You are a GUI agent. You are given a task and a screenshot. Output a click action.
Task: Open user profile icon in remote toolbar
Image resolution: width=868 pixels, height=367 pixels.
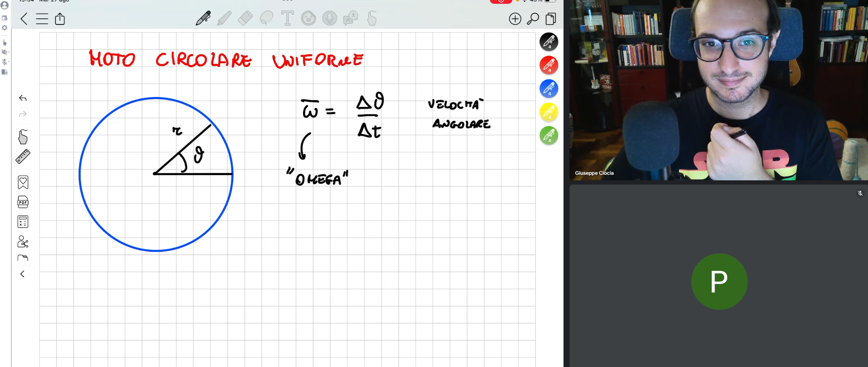point(5,6)
